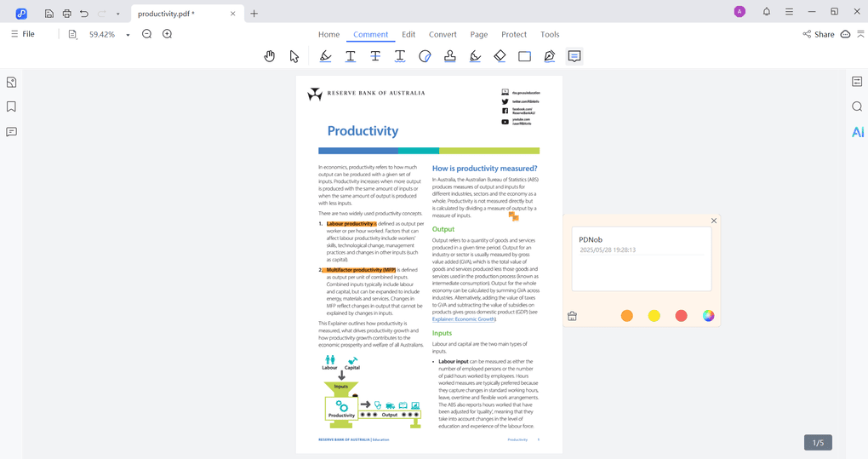This screenshot has width=868, height=459.
Task: Open the notifications bell
Action: click(x=767, y=12)
